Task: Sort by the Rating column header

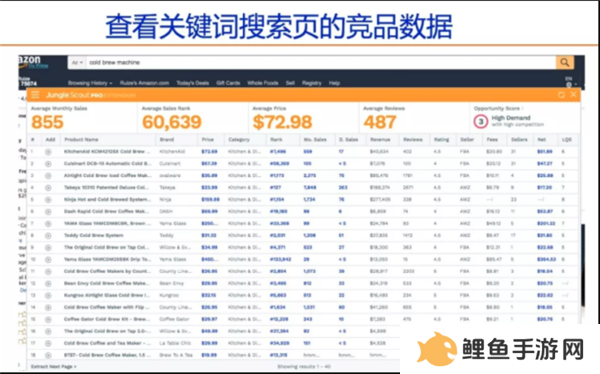Action: coord(441,140)
